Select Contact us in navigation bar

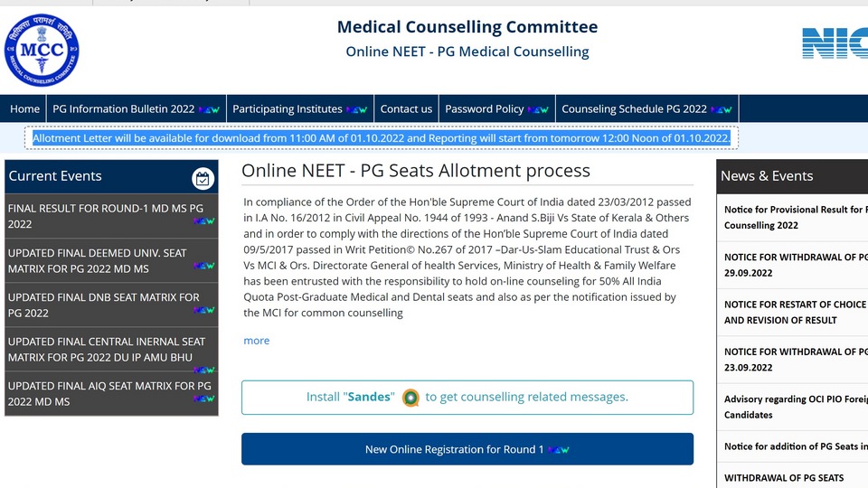406,109
